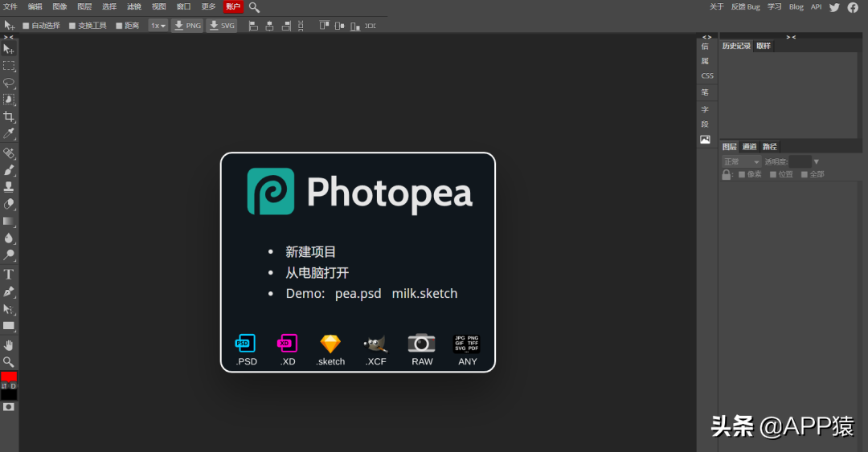Select the Gradient tool

pyautogui.click(x=9, y=222)
